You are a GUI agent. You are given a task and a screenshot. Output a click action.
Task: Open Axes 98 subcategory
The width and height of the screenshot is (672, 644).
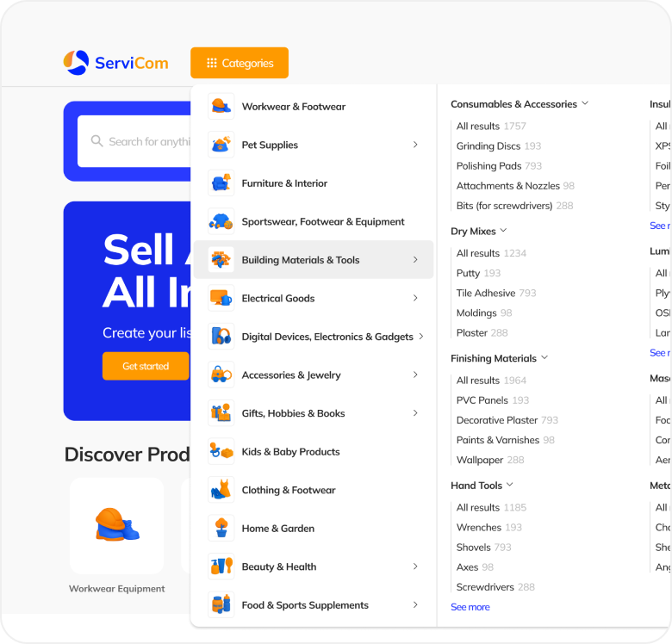pyautogui.click(x=475, y=567)
